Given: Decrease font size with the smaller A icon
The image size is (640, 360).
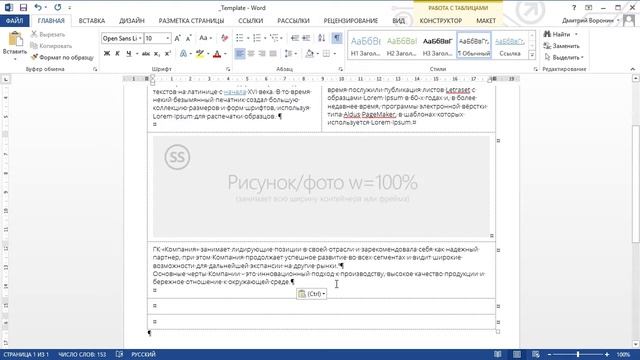Looking at the screenshot, I should (188, 38).
